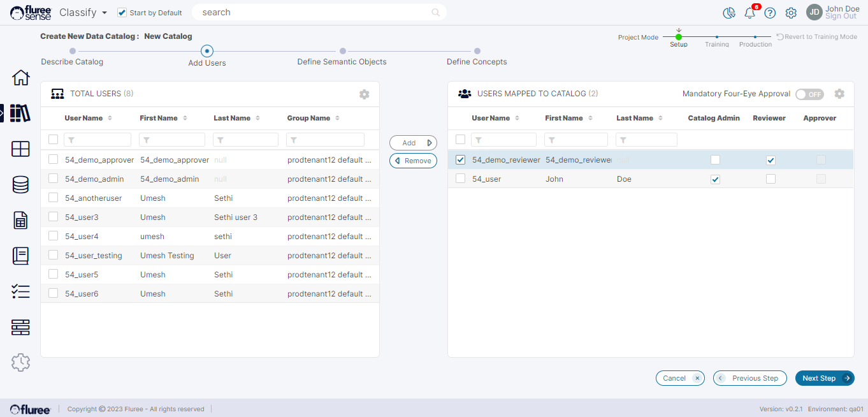
Task: Click the Training point on Project Mode slider
Action: coord(717,37)
